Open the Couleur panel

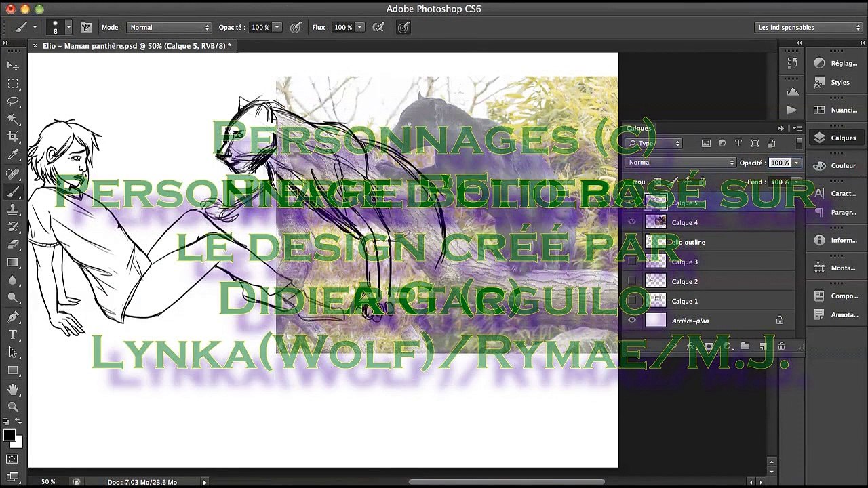coord(837,165)
